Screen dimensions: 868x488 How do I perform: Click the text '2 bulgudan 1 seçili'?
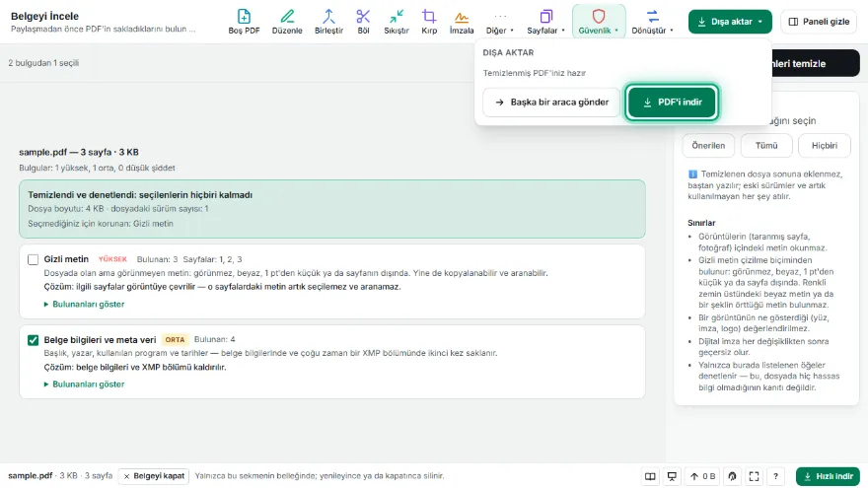(x=43, y=63)
